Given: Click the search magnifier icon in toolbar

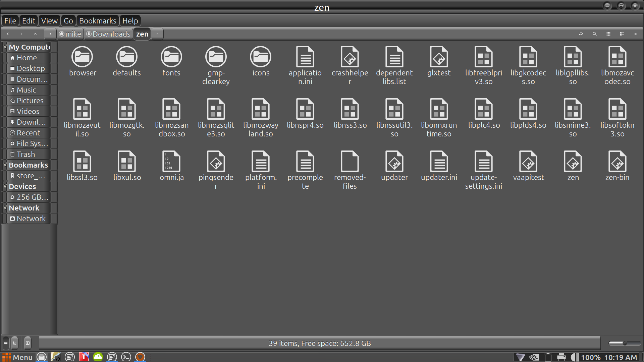Looking at the screenshot, I should pyautogui.click(x=594, y=34).
